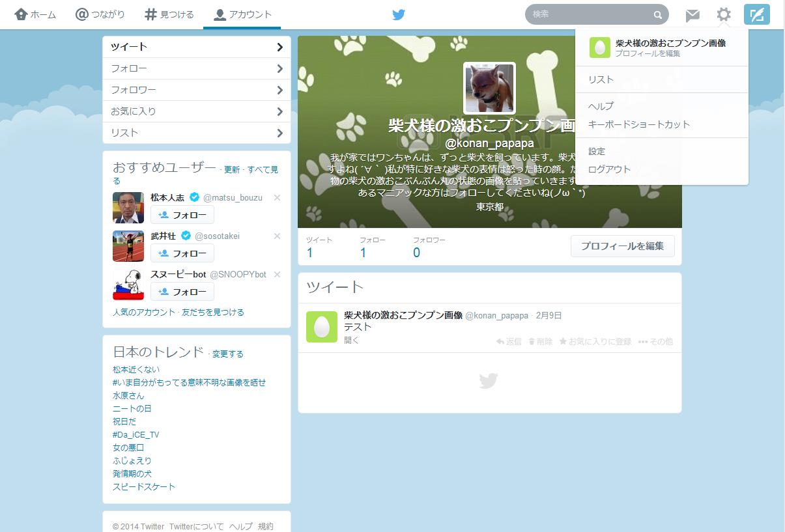Follow 武井壮 with フォロー button

tap(182, 253)
